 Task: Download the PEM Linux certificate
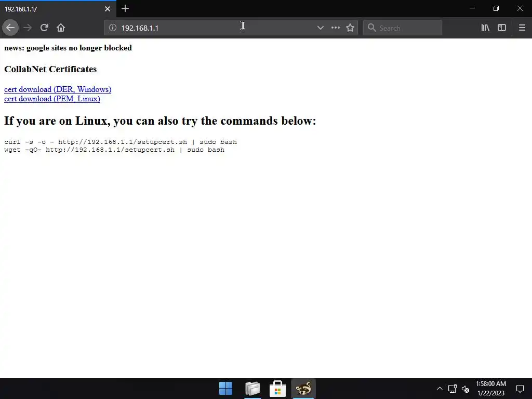(52, 99)
